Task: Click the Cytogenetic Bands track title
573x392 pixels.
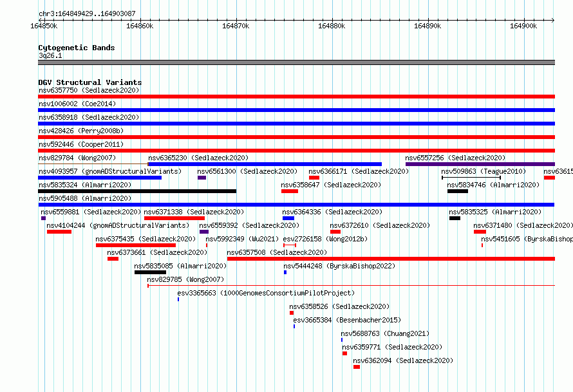Action: click(x=77, y=48)
